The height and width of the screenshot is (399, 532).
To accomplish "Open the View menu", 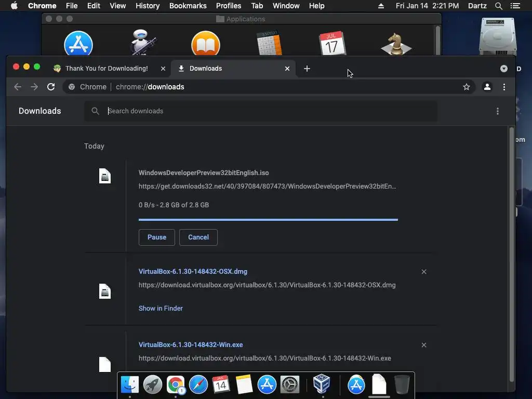I will (118, 6).
